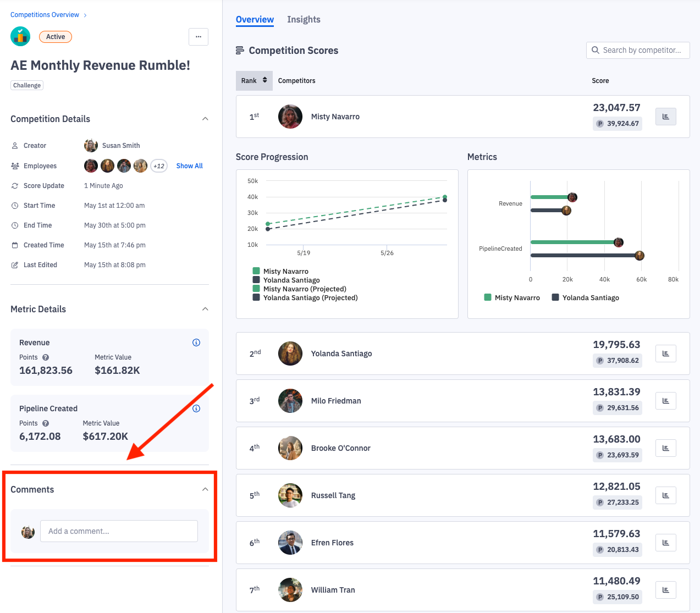
Task: Click Show All employees link
Action: 189,165
